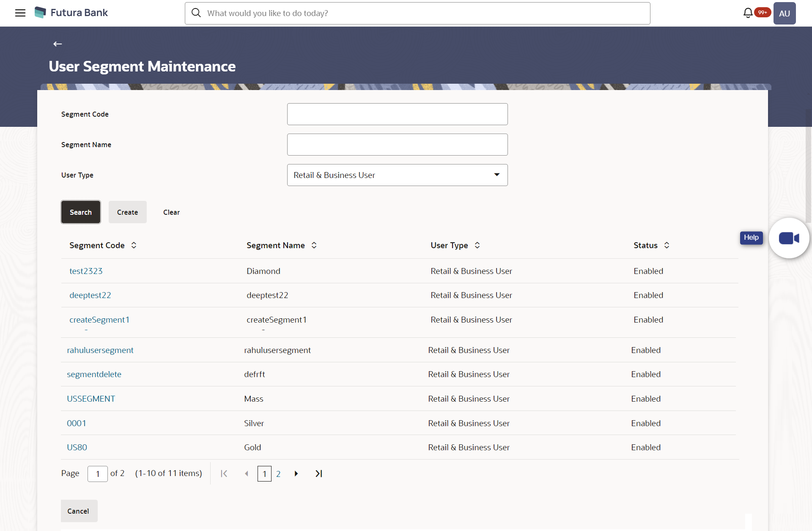This screenshot has height=531, width=812.
Task: Expand the User Type dropdown
Action: 496,175
